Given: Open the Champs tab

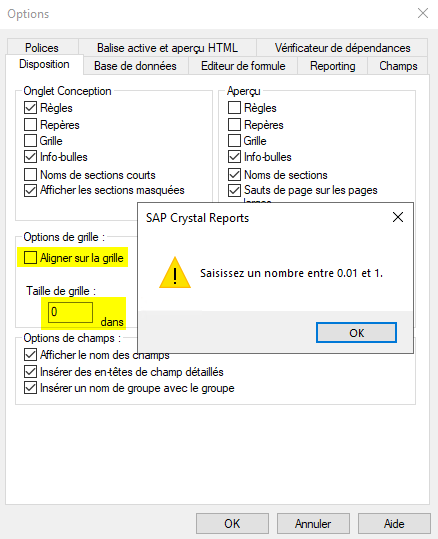Looking at the screenshot, I should click(398, 66).
